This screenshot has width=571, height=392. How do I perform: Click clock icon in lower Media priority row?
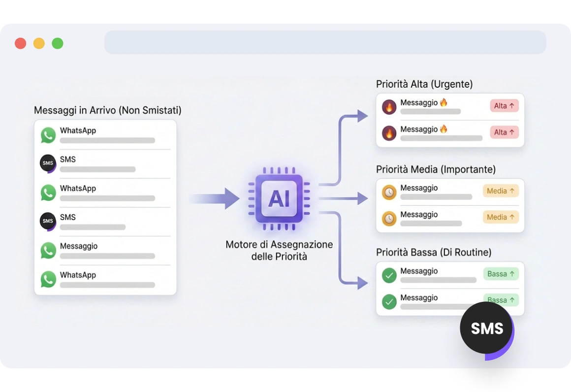click(389, 219)
